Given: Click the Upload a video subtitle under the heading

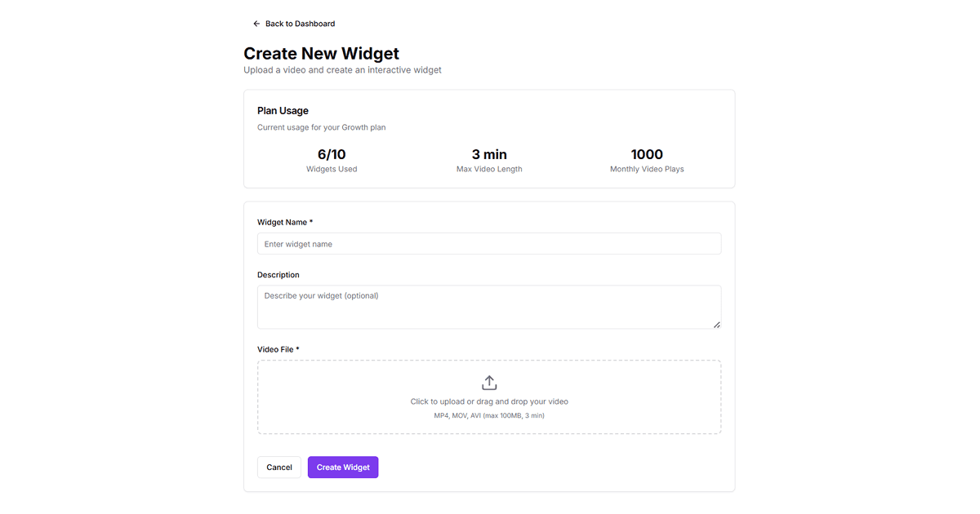Looking at the screenshot, I should tap(342, 70).
